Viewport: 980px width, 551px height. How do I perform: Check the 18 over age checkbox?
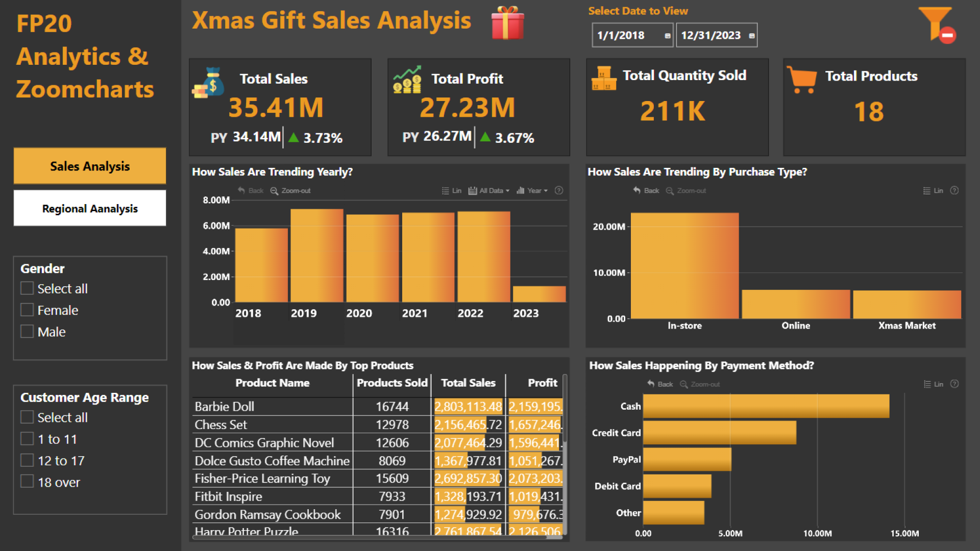tap(27, 482)
